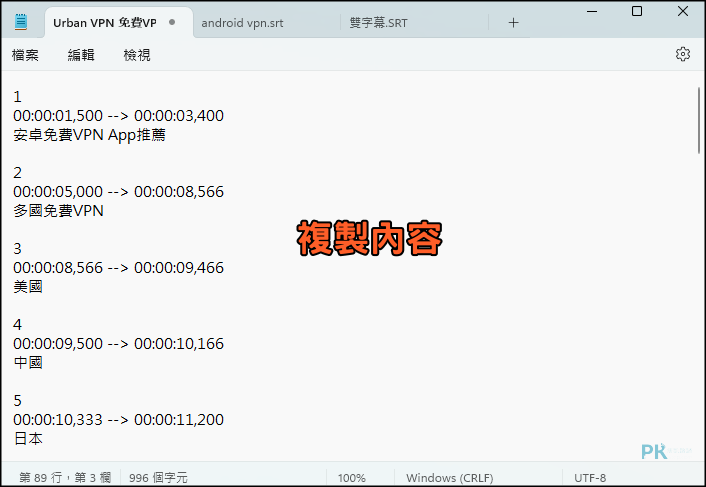Open the 檔案 menu
Screen dimensions: 706x487
click(25, 55)
